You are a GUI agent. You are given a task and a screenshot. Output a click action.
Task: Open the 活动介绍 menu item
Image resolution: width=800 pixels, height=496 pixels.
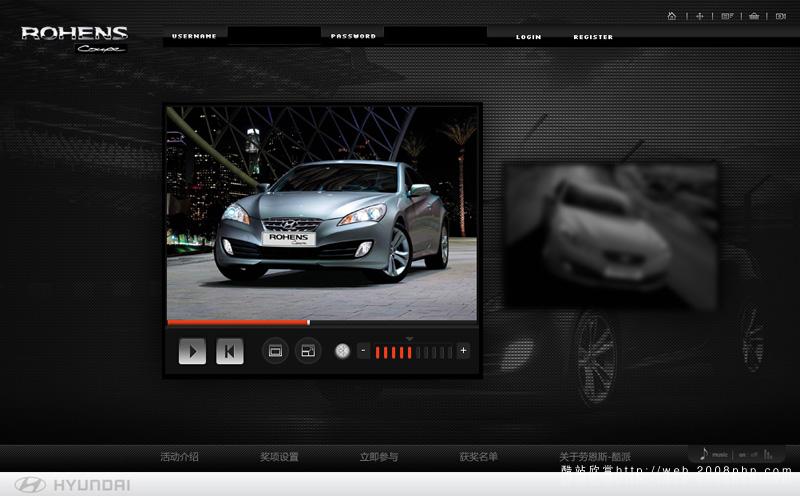[x=179, y=457]
